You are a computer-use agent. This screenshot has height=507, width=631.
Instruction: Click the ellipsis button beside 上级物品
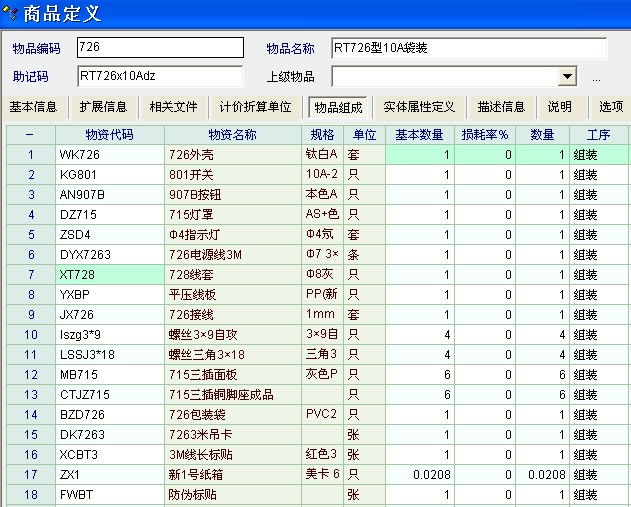point(596,78)
